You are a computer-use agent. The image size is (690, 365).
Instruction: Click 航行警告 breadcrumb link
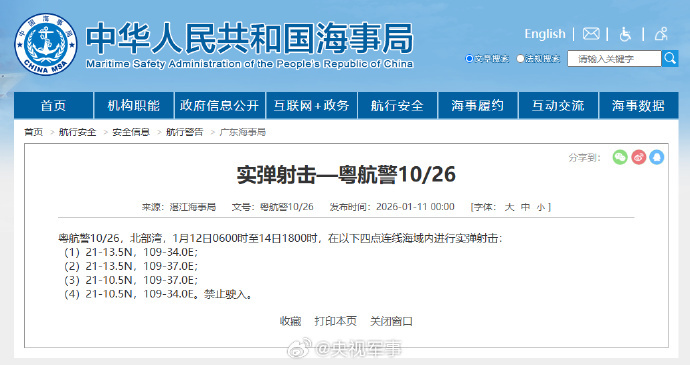[184, 132]
